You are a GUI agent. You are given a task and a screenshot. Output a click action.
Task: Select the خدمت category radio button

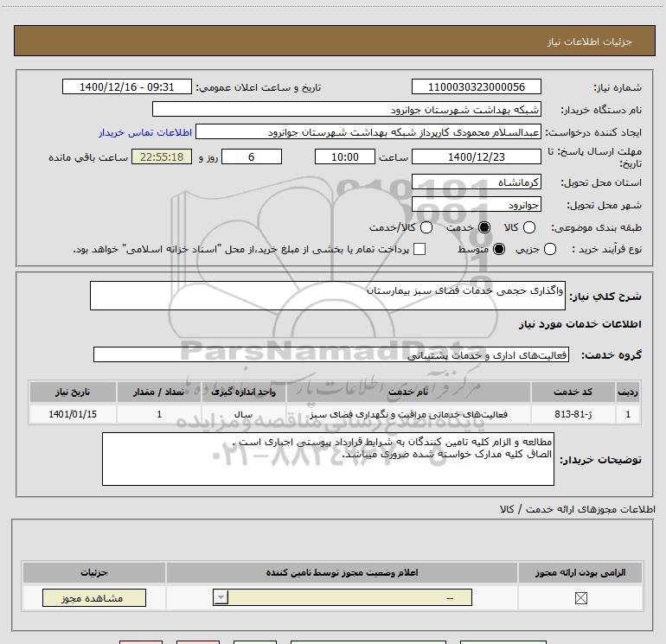tap(483, 227)
